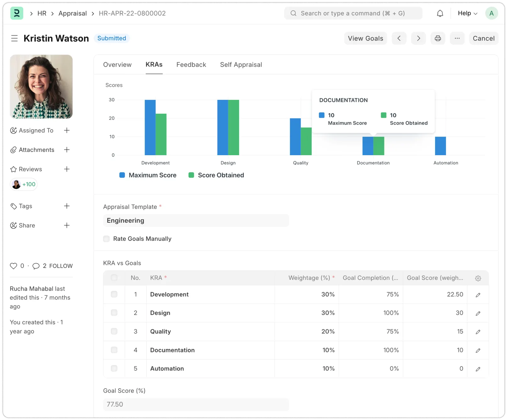Click the heart like icon
Image resolution: width=507 pixels, height=420 pixels.
click(14, 266)
